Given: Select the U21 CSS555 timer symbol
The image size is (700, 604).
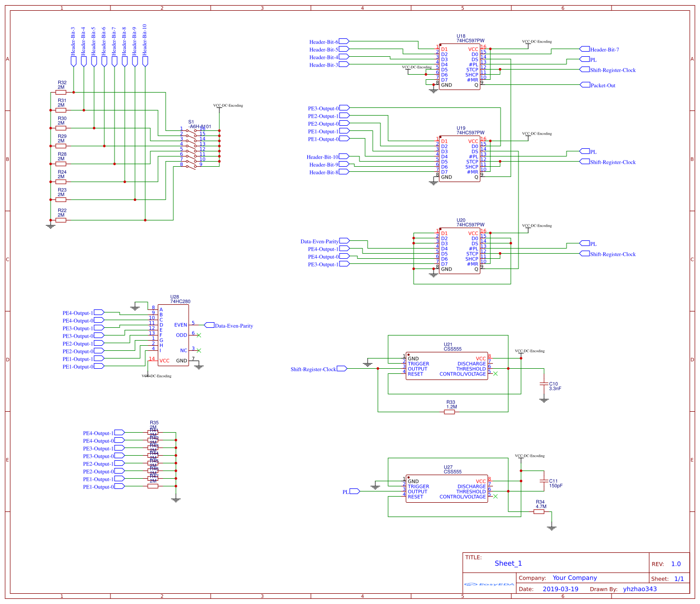Looking at the screenshot, I should (447, 366).
